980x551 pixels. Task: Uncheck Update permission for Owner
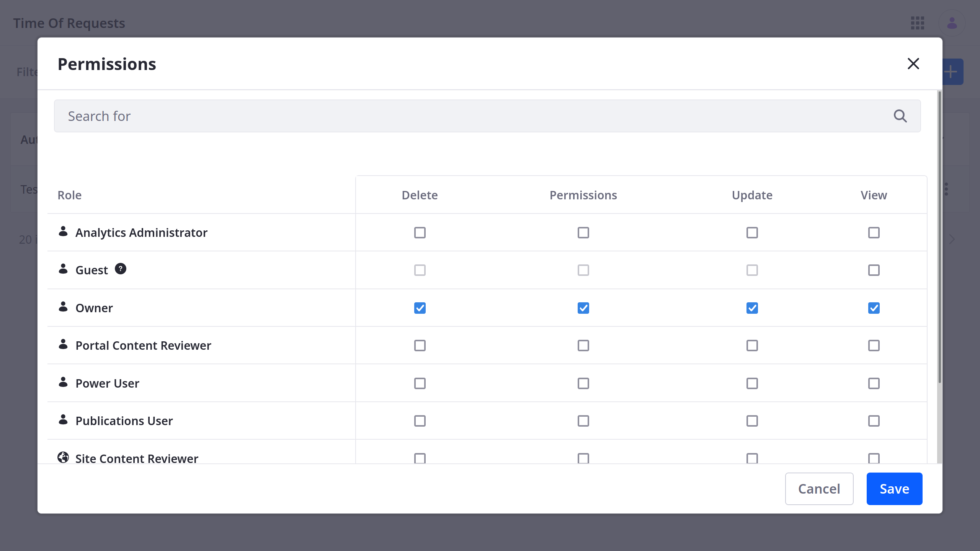coord(752,308)
